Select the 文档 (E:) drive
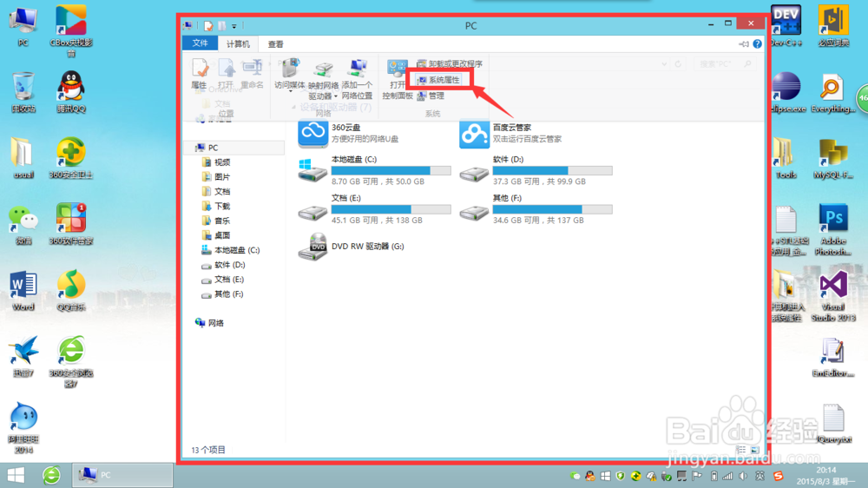868x488 pixels. [374, 208]
